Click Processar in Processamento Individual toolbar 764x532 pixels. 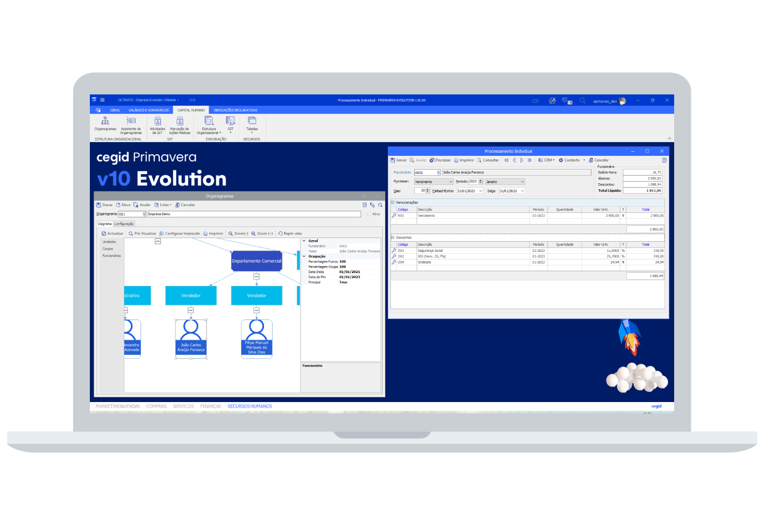tap(440, 160)
